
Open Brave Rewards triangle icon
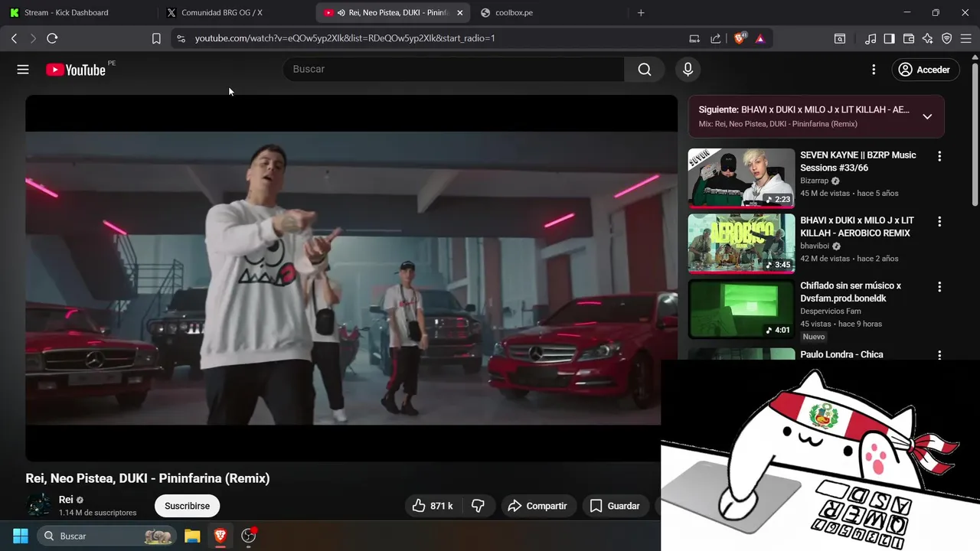point(759,38)
